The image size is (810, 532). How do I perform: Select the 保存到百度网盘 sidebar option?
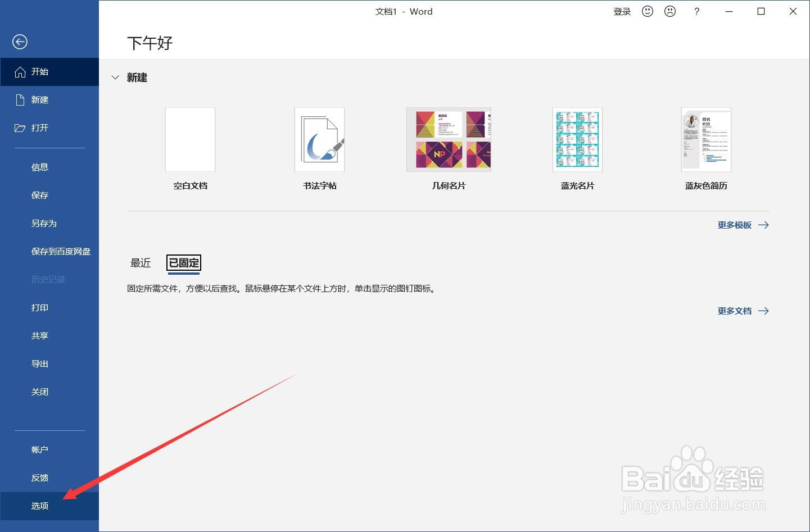coord(60,251)
